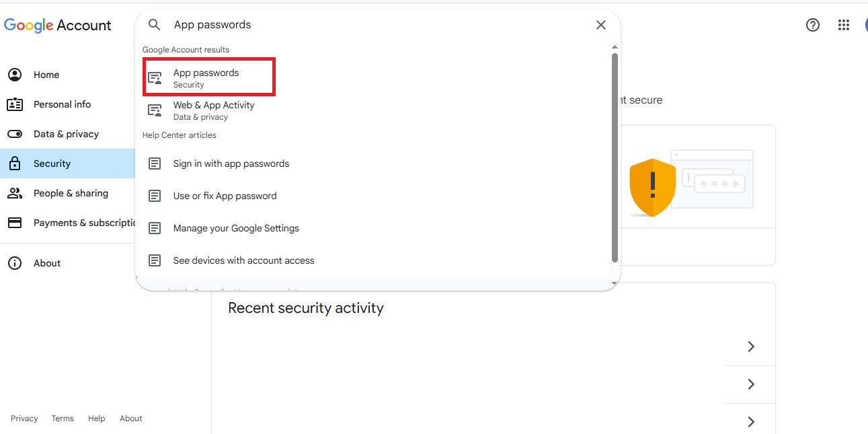The height and width of the screenshot is (434, 868).
Task: Open the Web & App Activity result
Action: click(x=214, y=110)
